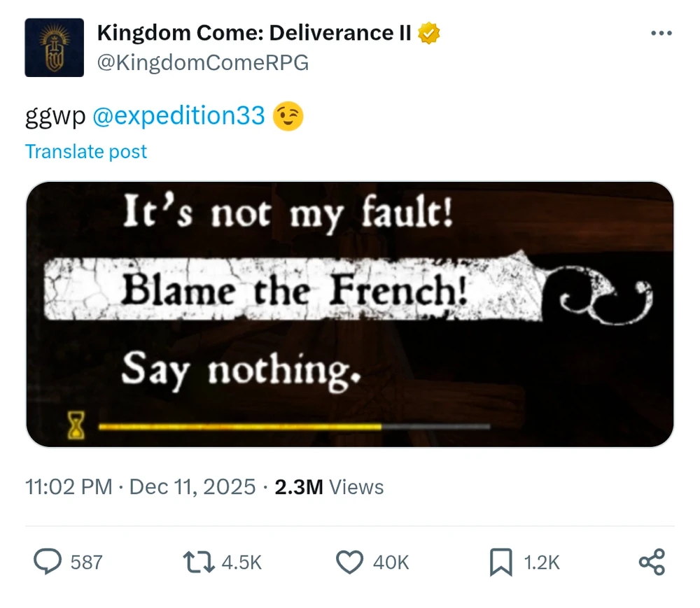
Task: Click the 4.5K reposts count
Action: coord(241,563)
